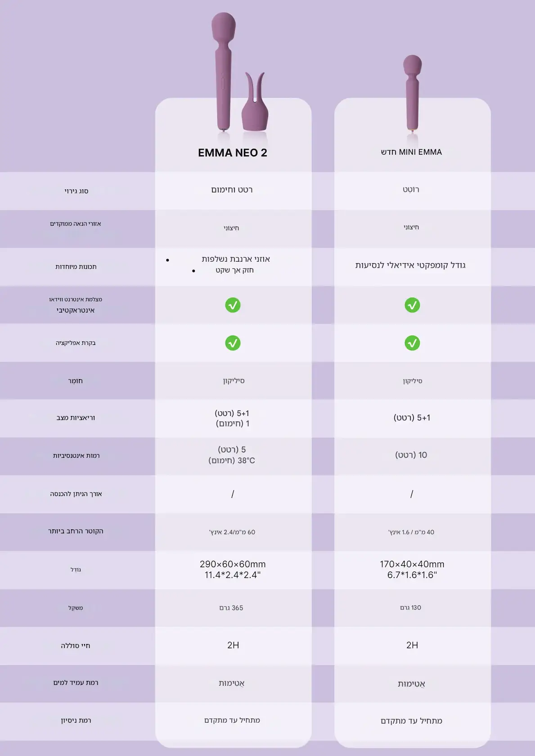Click the גודל קומפקטי אידיאלי לנסיעות text
The height and width of the screenshot is (756, 535).
pyautogui.click(x=410, y=265)
